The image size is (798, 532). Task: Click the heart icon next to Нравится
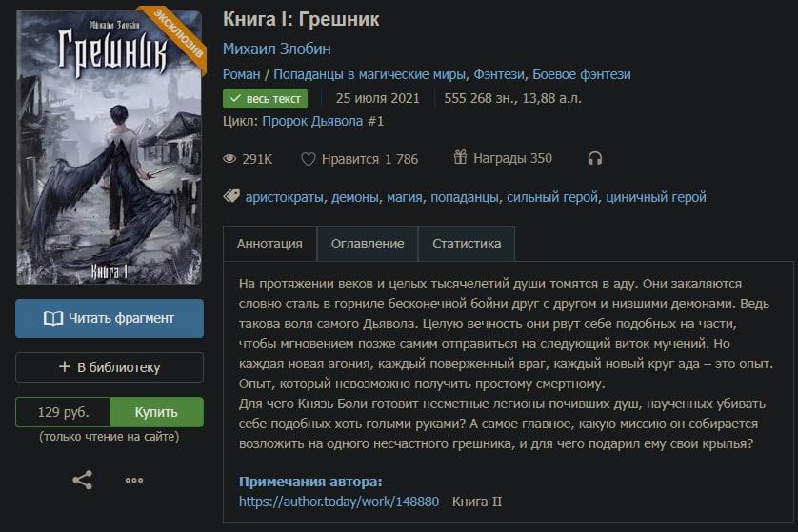[x=308, y=159]
